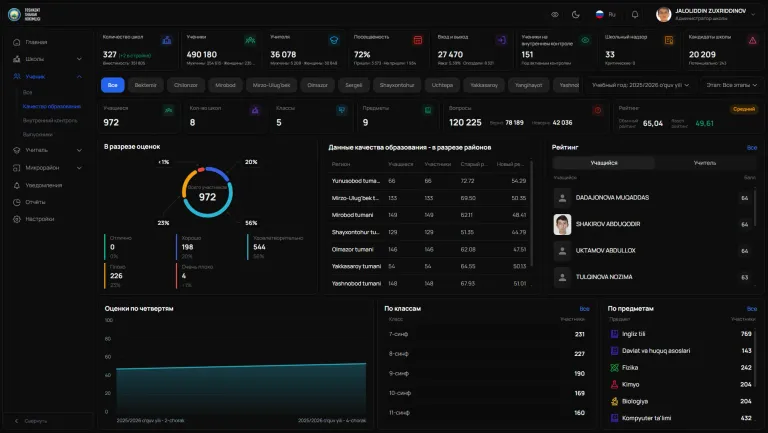Open the Ru language selector

tap(606, 14)
